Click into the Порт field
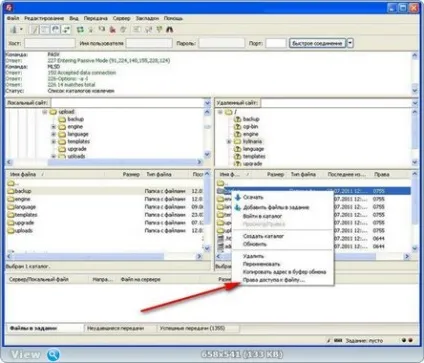Viewport: 424px width, 363px height. pyautogui.click(x=276, y=43)
